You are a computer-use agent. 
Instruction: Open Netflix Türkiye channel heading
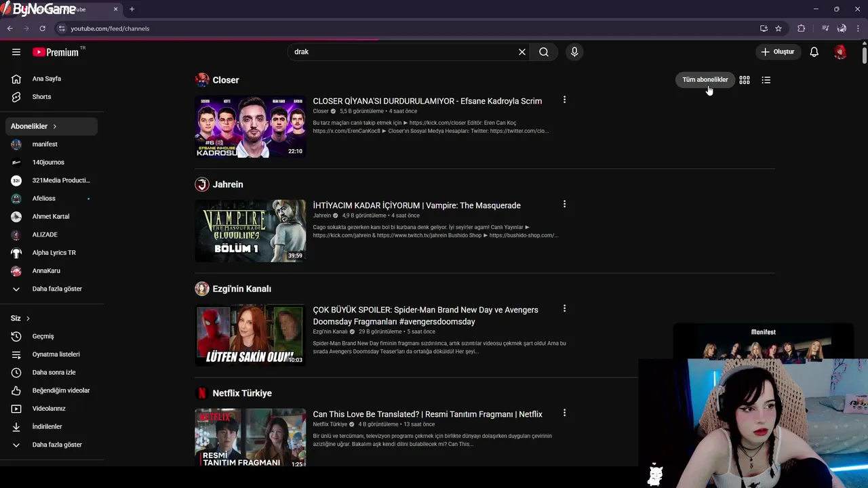(x=242, y=393)
